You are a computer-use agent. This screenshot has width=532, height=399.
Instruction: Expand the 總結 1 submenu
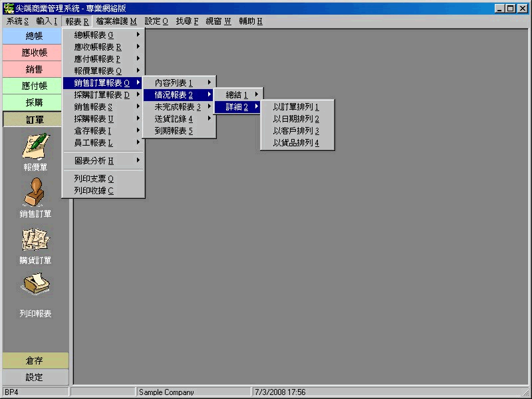[237, 95]
